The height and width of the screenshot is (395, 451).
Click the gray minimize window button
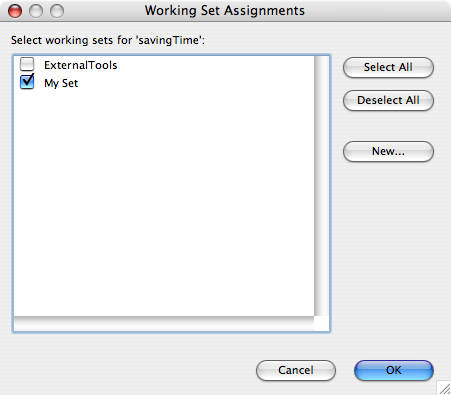pos(36,11)
